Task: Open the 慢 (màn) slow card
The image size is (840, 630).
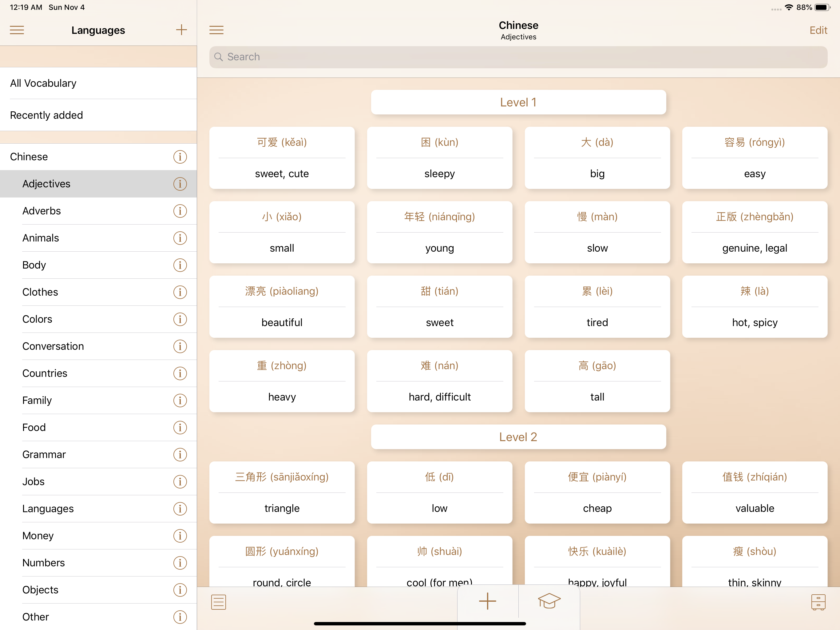Action: [x=597, y=232]
